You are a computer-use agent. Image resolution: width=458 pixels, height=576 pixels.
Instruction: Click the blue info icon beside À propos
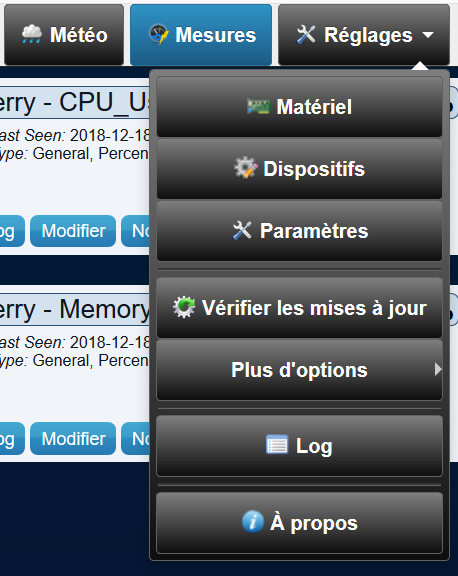253,521
